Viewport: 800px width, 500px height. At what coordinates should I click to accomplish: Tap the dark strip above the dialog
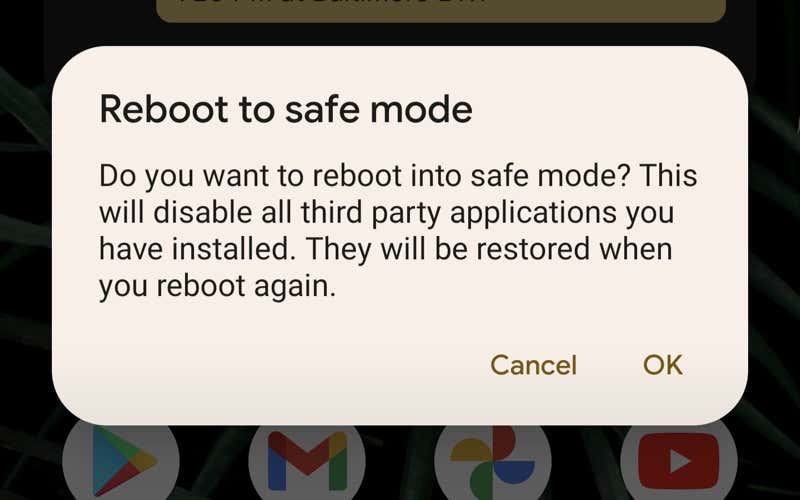400,34
